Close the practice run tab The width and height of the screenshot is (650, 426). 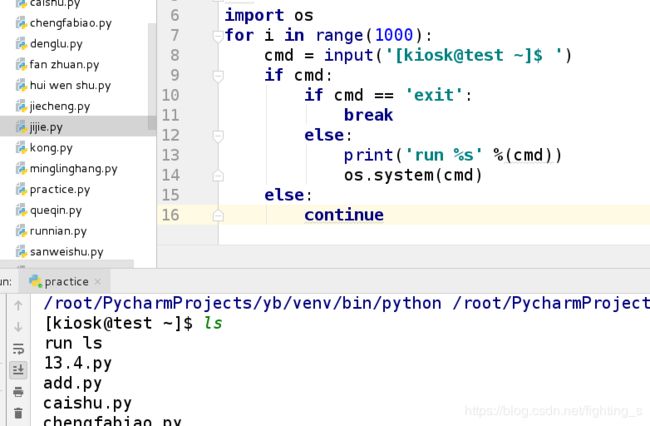pos(100,282)
